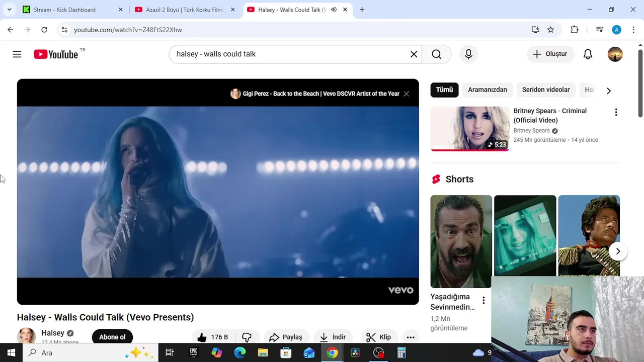Image resolution: width=644 pixels, height=362 pixels.
Task: Switch to Azazil 2 Büyü tab
Action: point(184,10)
